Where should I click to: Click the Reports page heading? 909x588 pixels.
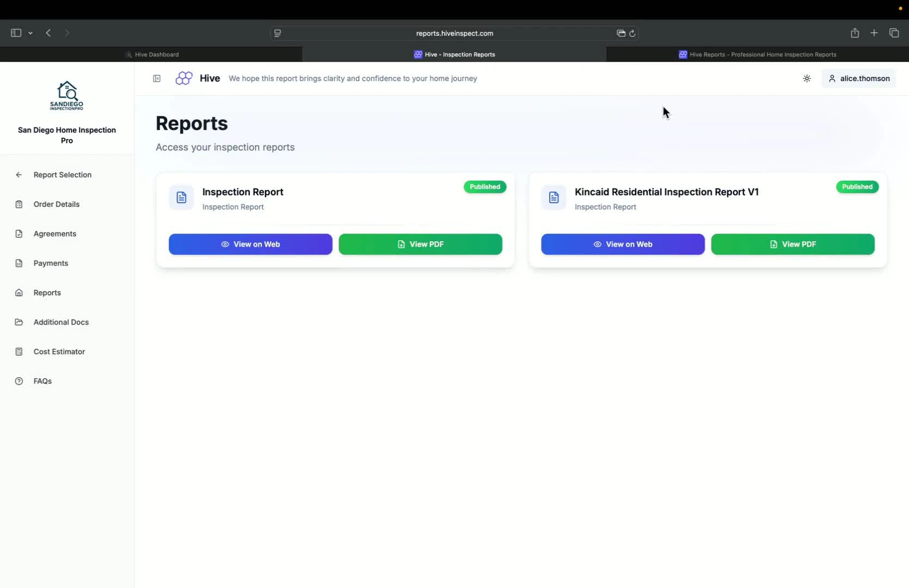coord(192,124)
